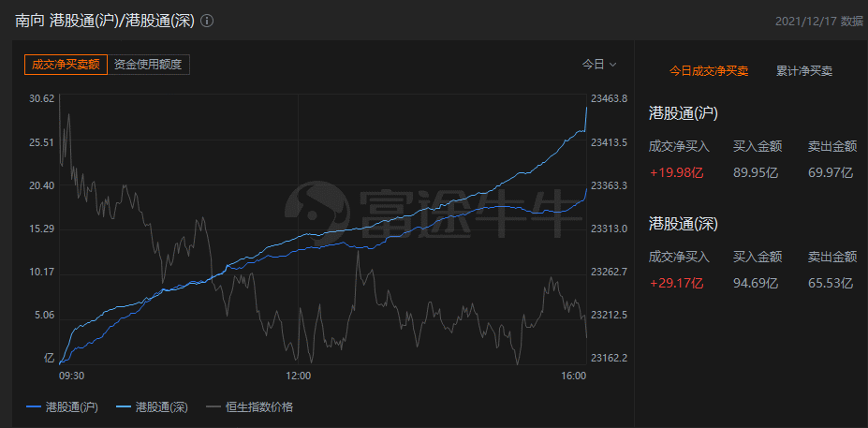Click the 港股通(沪) section heading
The width and height of the screenshot is (868, 428).
coord(684,113)
